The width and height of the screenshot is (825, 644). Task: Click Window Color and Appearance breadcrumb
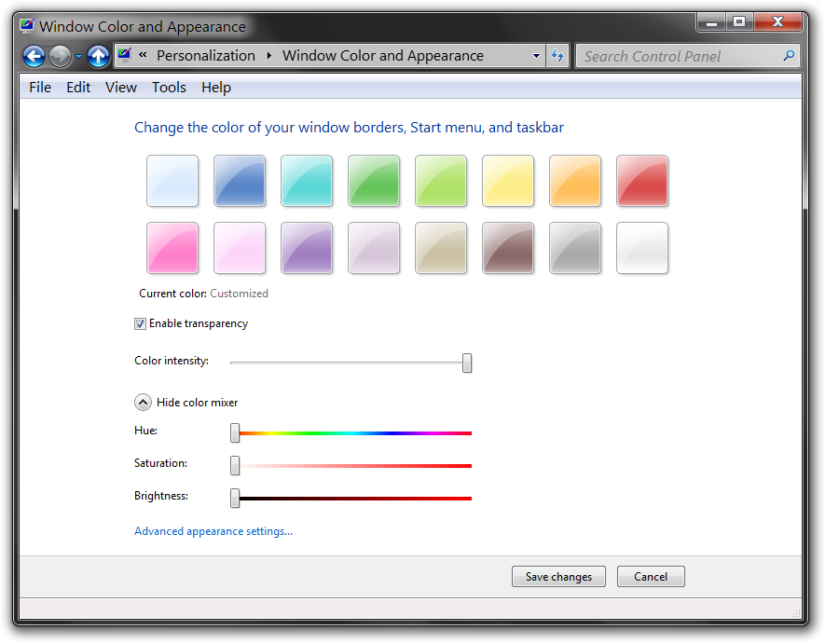click(x=382, y=55)
